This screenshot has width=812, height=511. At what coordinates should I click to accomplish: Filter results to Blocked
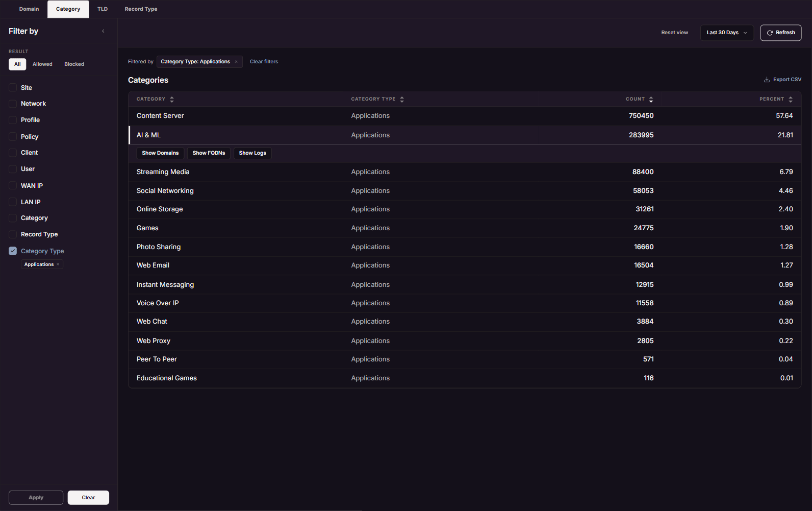[74, 64]
